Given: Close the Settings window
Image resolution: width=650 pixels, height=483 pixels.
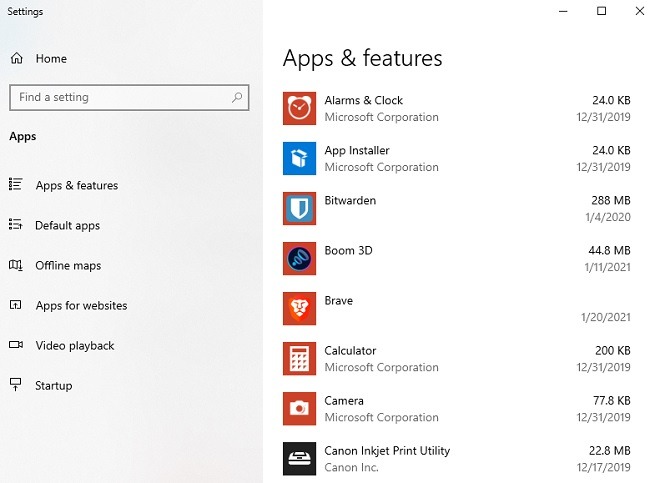Looking at the screenshot, I should click(x=640, y=11).
